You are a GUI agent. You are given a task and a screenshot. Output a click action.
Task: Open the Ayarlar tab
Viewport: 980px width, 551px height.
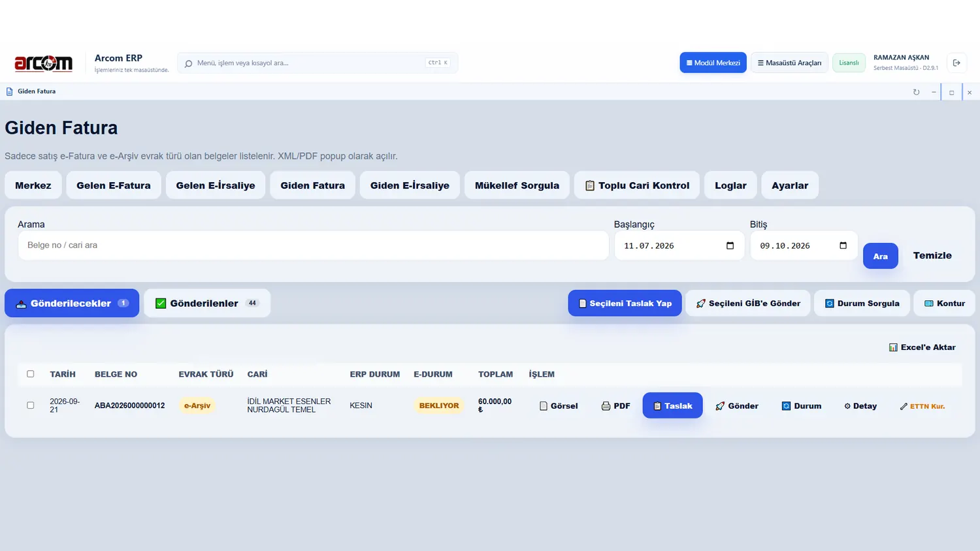(x=790, y=185)
